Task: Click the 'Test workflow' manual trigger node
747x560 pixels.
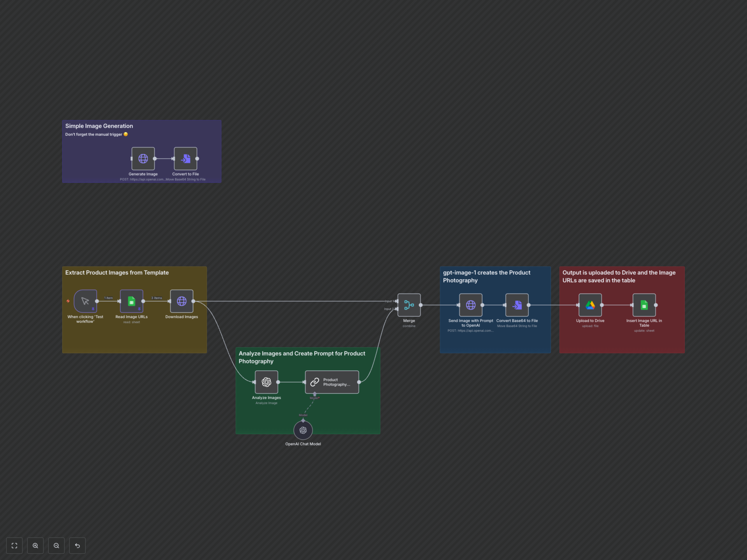Action: tap(85, 301)
